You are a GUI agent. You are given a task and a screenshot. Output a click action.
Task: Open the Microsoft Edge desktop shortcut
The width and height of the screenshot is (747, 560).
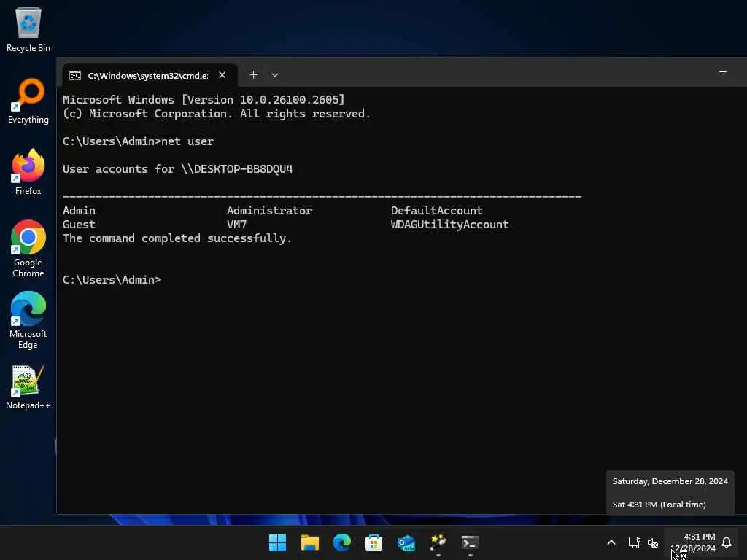[x=28, y=321]
